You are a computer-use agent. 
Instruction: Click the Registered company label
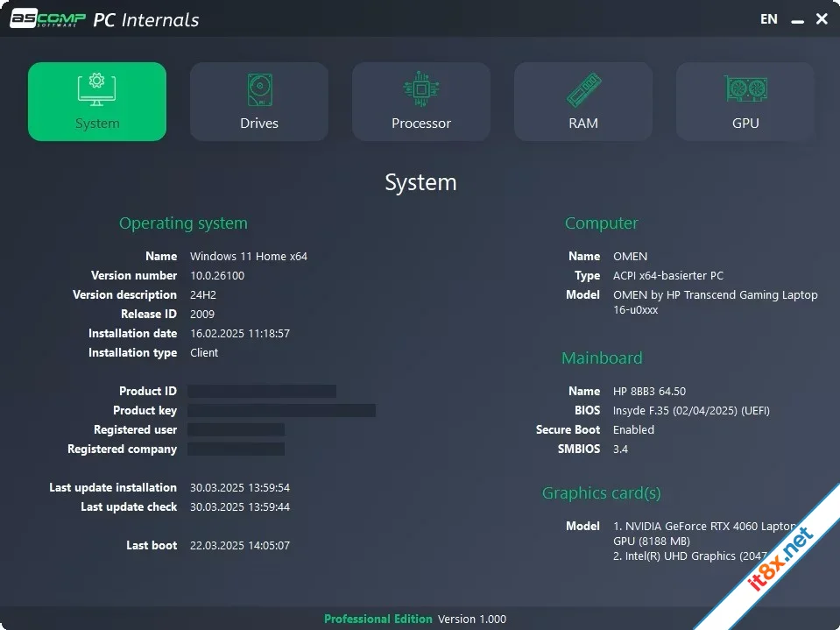(x=122, y=449)
